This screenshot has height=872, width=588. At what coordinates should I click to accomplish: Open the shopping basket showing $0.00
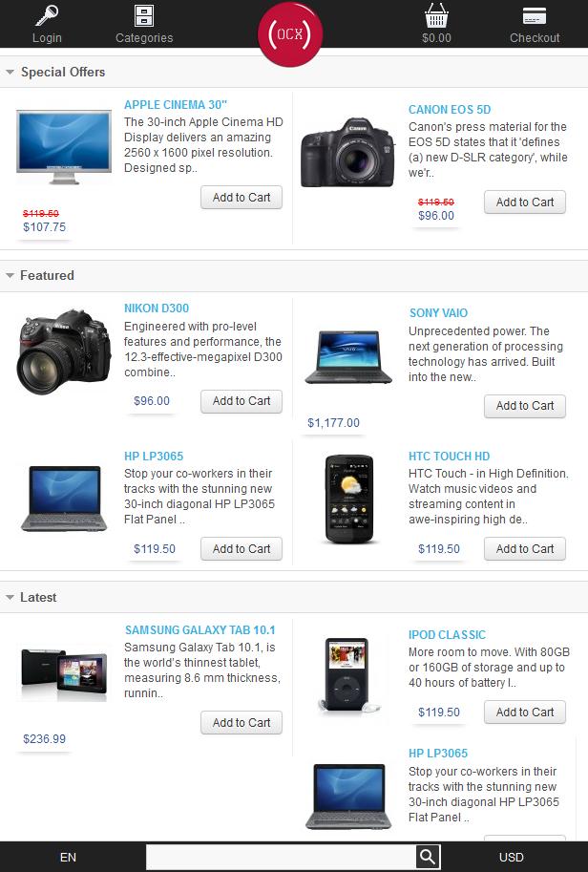point(436,15)
